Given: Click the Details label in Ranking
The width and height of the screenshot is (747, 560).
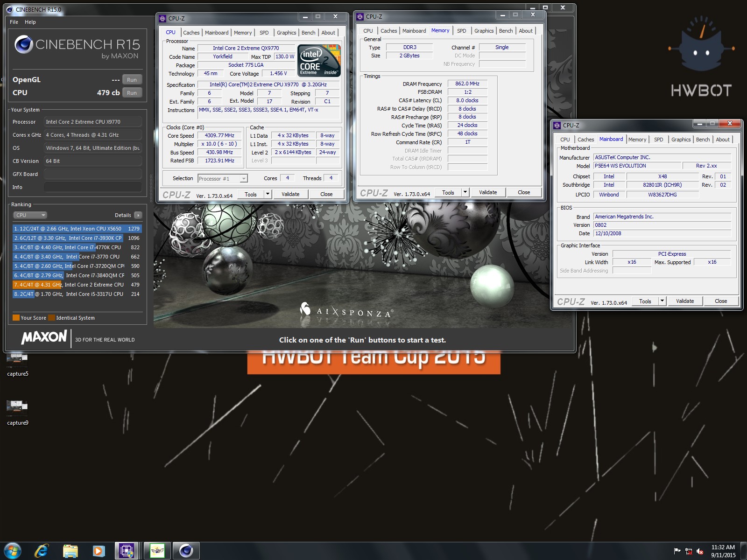Looking at the screenshot, I should pos(123,215).
